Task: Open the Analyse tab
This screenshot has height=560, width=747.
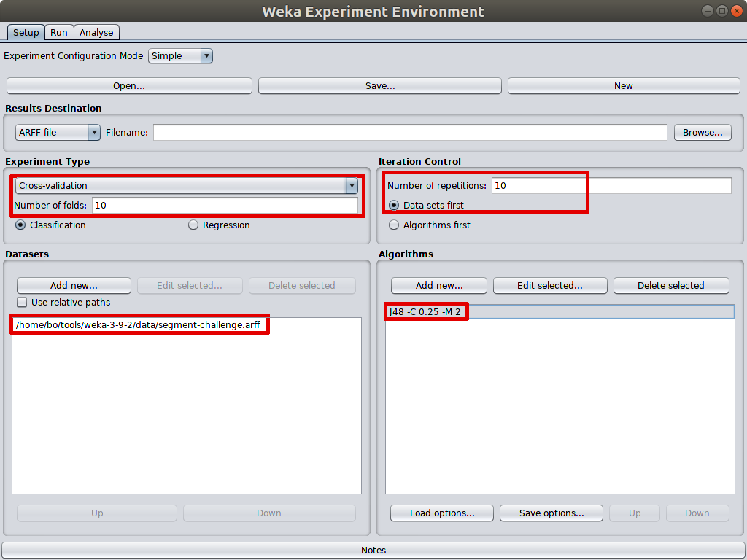Action: point(96,32)
